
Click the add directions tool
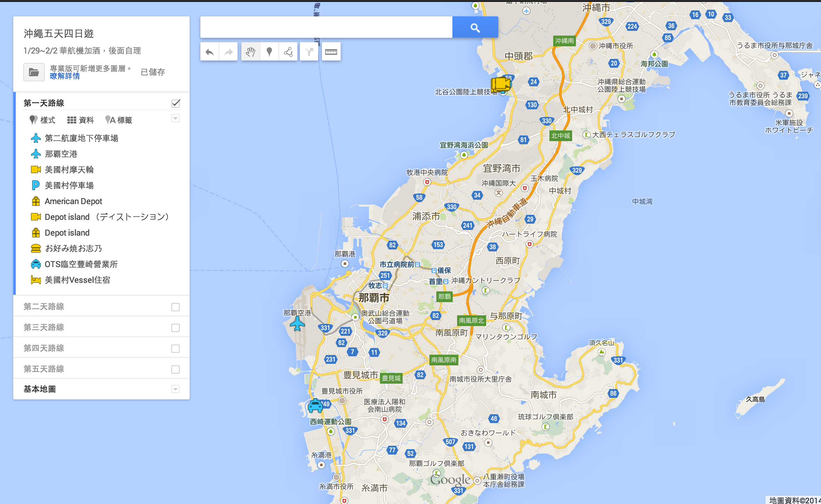tap(309, 52)
